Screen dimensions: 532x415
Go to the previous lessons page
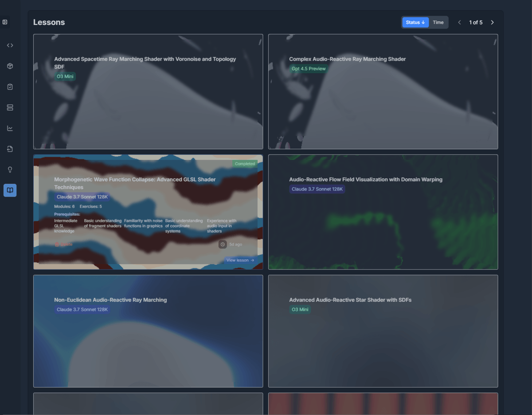(459, 22)
